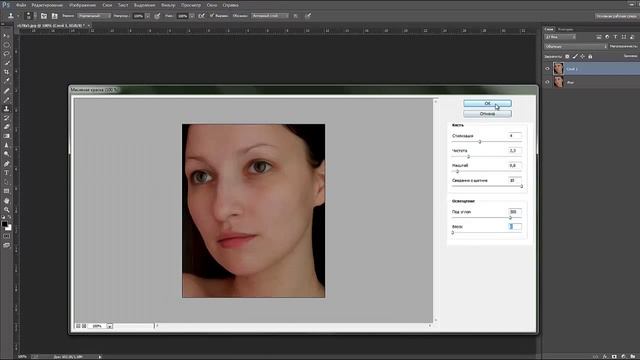Viewport: 640px width, 360px height.
Task: Hide the Фон background layer
Action: [x=547, y=82]
